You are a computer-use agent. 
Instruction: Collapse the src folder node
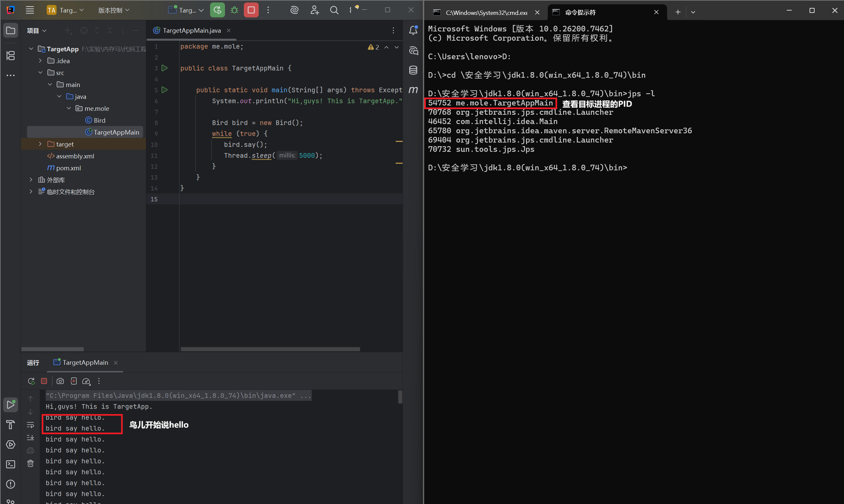pos(40,73)
